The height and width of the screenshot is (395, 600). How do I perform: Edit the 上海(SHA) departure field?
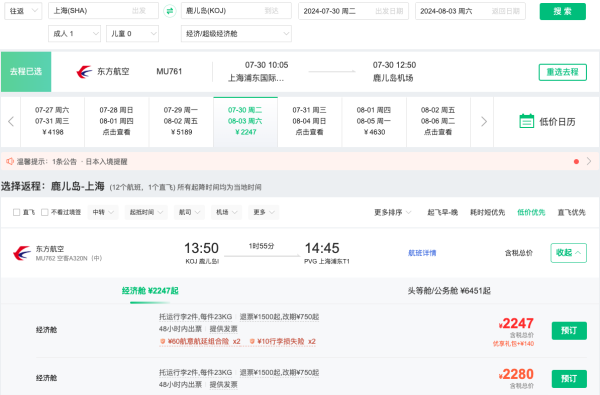tap(103, 11)
